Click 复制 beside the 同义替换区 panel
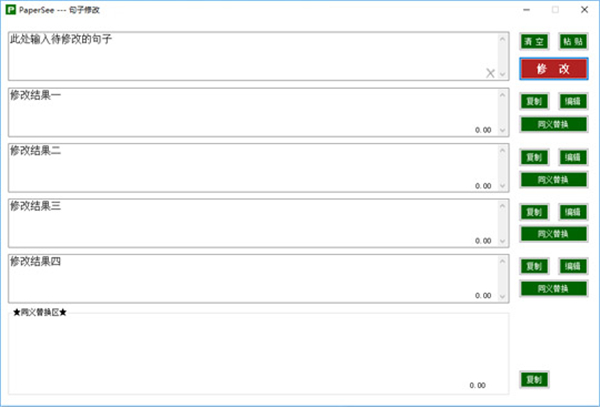600x407 pixels. (x=534, y=380)
